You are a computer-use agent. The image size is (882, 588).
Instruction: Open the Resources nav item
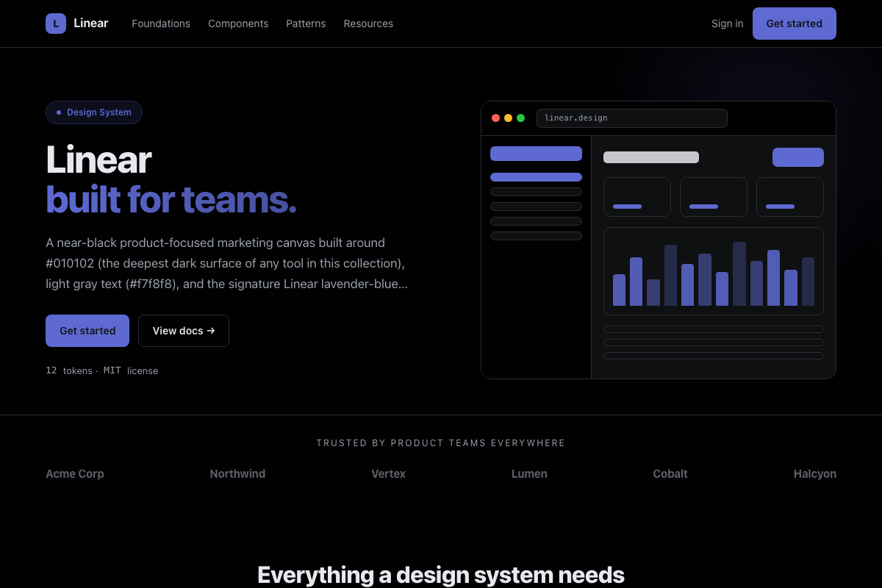tap(368, 24)
